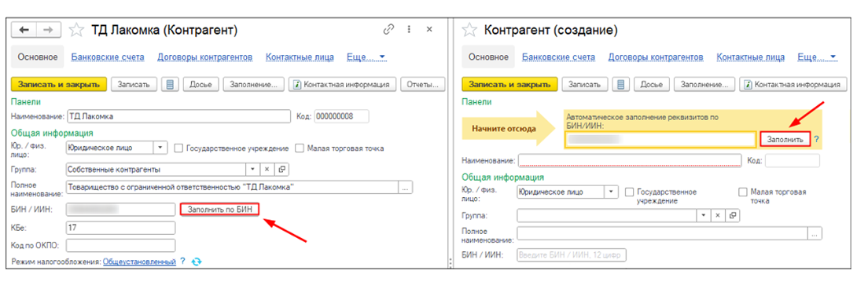
Task: Toggle Малая торговая точка checkbox in creation window
Action: coord(743,192)
